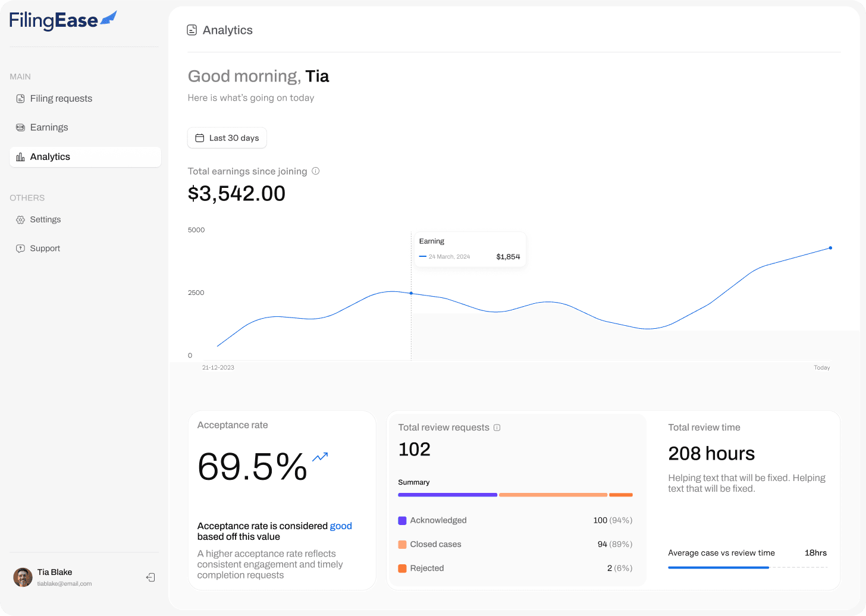Click the Tia Blake profile avatar
The image size is (866, 616).
(23, 577)
